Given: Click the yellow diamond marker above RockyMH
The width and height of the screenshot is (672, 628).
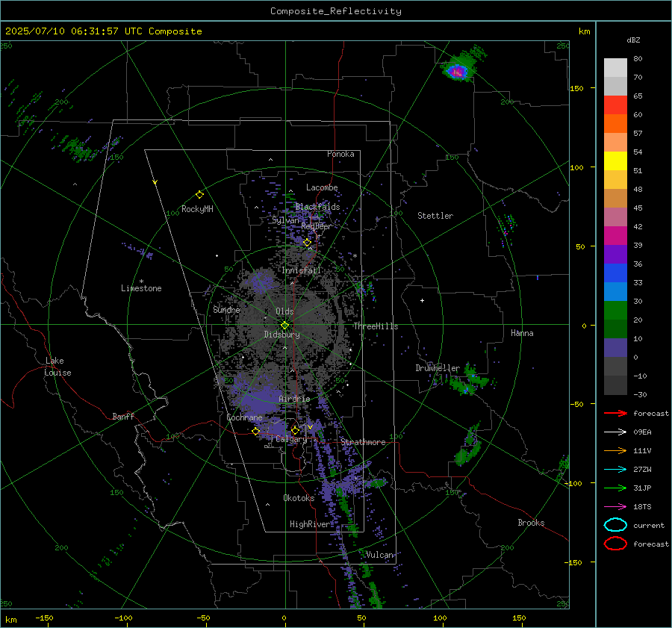Looking at the screenshot, I should click(199, 195).
